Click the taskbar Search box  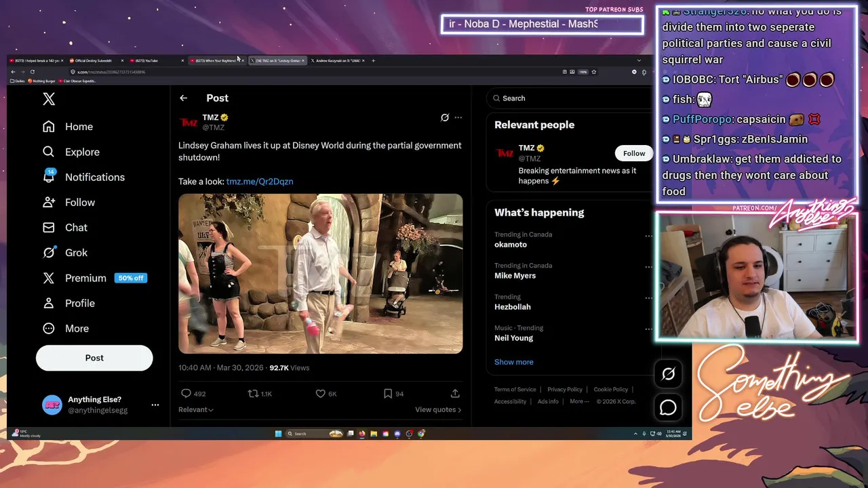(x=314, y=434)
